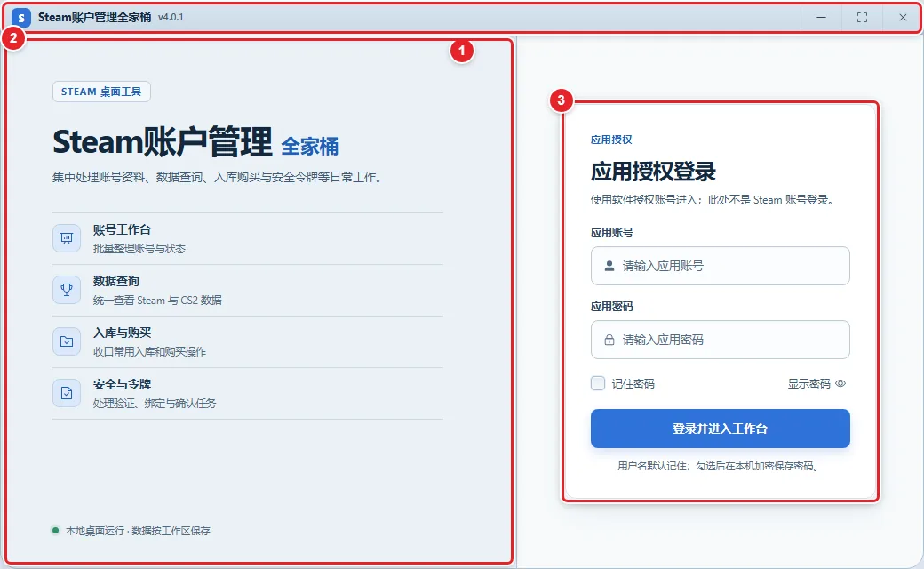The height and width of the screenshot is (569, 924).
Task: Click the blue S app logo in title bar
Action: click(x=21, y=18)
